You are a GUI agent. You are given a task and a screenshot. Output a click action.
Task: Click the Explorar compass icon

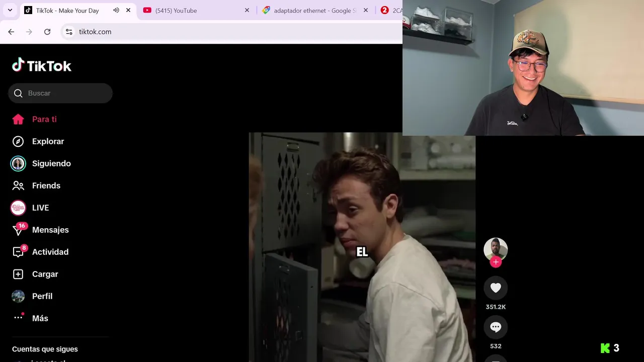point(18,141)
